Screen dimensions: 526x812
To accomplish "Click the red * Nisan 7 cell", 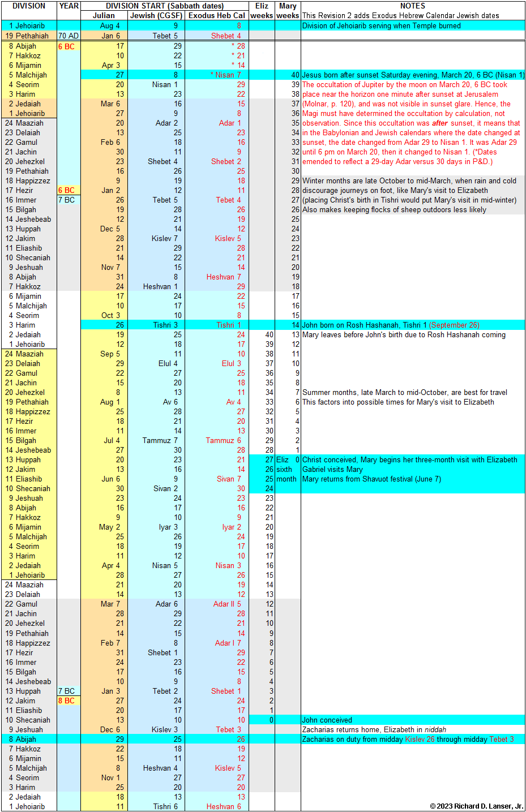I will 217,75.
